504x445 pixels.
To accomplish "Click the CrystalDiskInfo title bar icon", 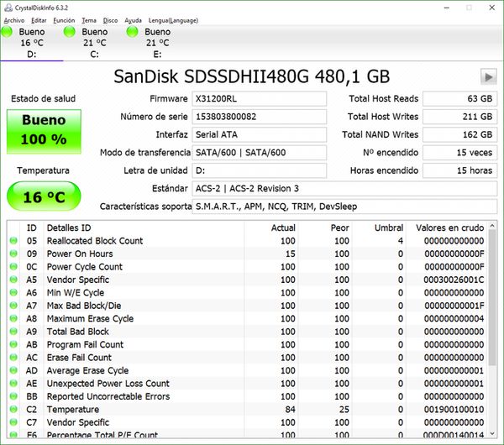I will point(8,8).
